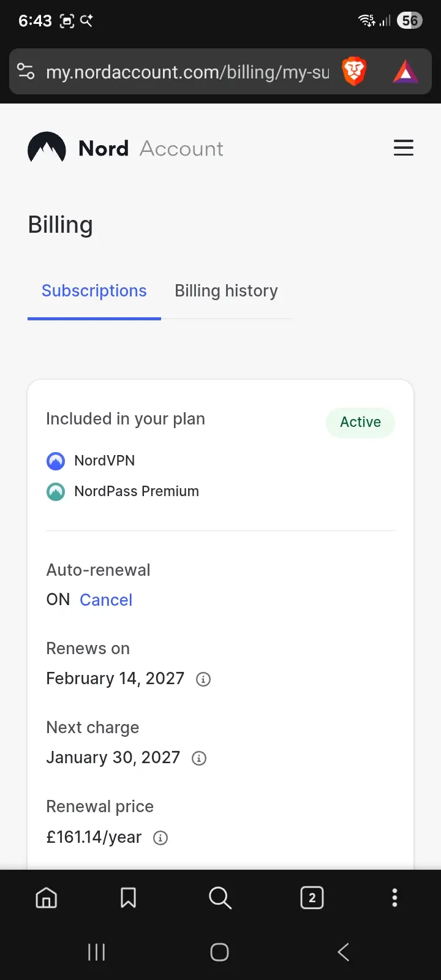Tap the Android back navigation button
Image resolution: width=441 pixels, height=980 pixels.
point(344,952)
